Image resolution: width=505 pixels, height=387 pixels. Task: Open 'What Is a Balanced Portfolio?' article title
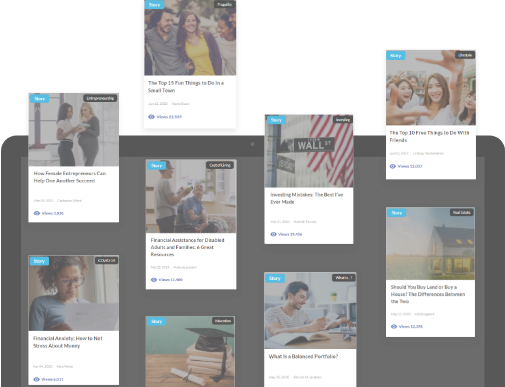(303, 356)
